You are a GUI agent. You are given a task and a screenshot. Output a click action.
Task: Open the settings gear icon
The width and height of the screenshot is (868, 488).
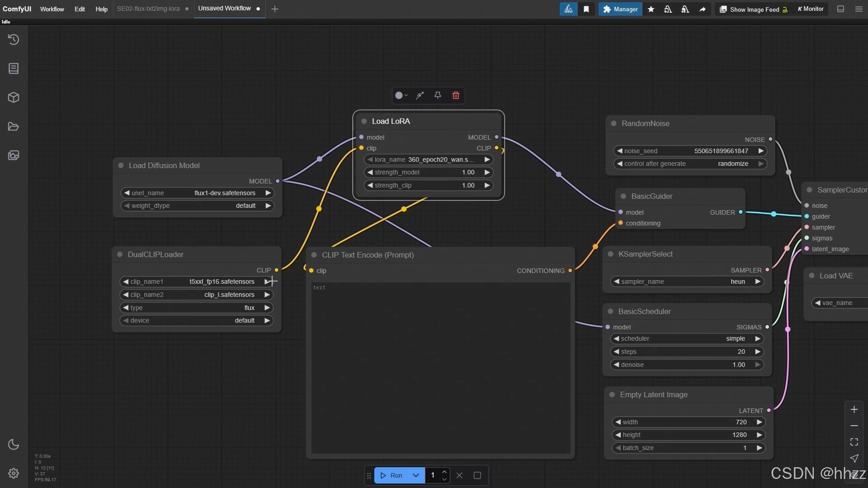(x=14, y=473)
